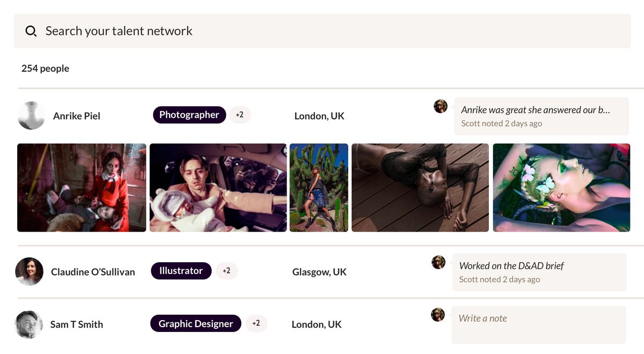This screenshot has height=354, width=644.
Task: Click Scott's avatar next to the D&AD note
Action: click(438, 262)
